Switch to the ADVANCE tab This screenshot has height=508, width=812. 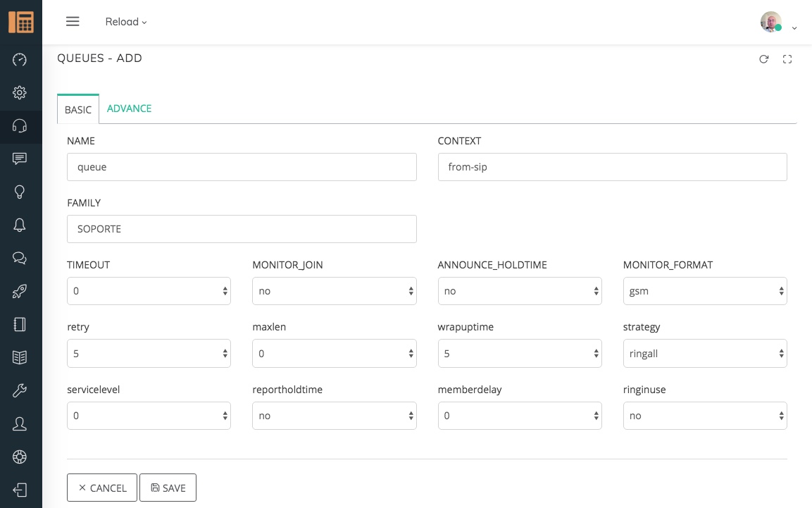coord(129,109)
